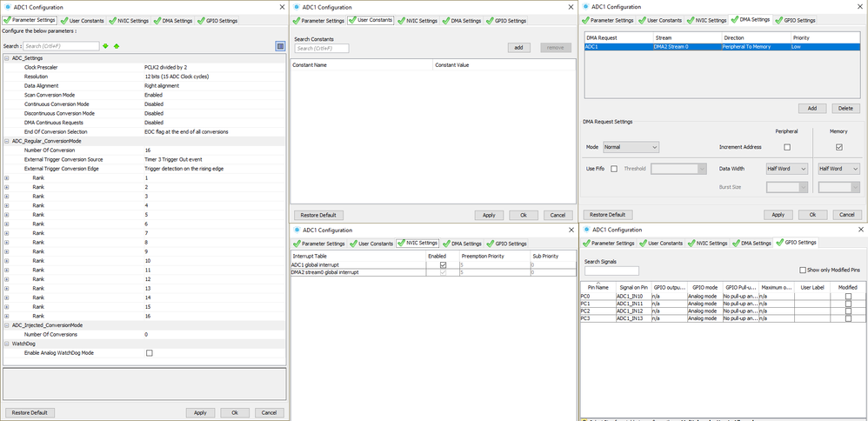Open the Peripheral Data Width Half Word dropdown
868x421 pixels.
point(786,169)
